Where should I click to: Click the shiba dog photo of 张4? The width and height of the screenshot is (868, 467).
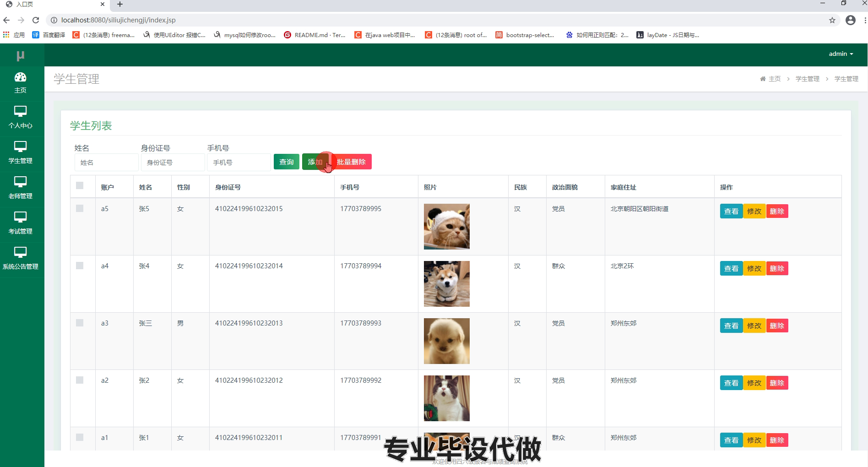(x=447, y=283)
